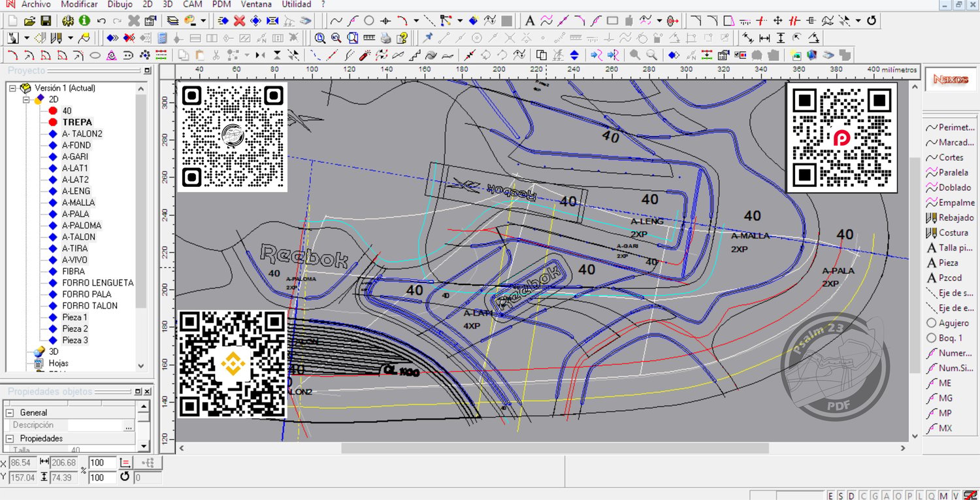The width and height of the screenshot is (980, 500).
Task: Click the four-arrow move tool
Action: pyautogui.click(x=777, y=21)
